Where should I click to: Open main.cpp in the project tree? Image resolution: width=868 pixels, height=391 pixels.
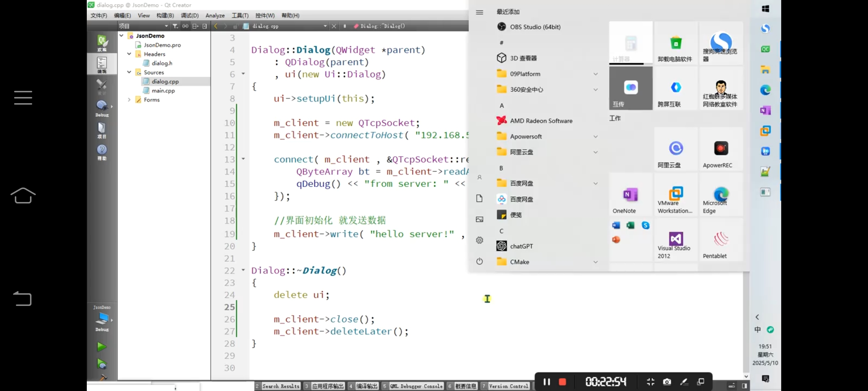click(163, 91)
